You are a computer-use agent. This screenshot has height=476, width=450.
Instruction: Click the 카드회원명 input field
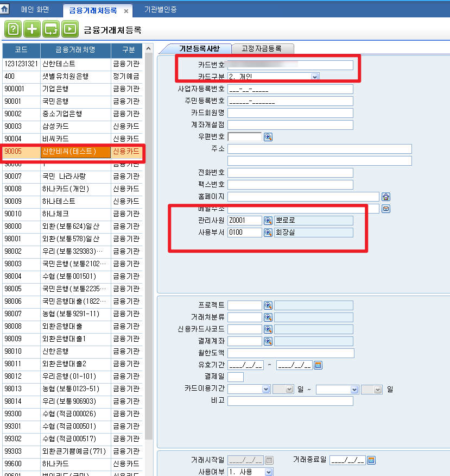[290, 113]
